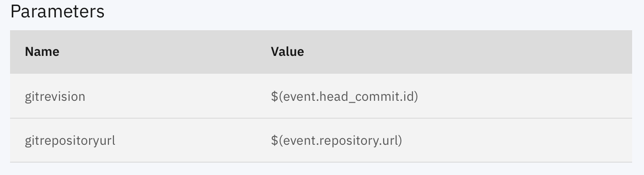
Task: Click the divider line below gitrevision row
Action: point(321,118)
